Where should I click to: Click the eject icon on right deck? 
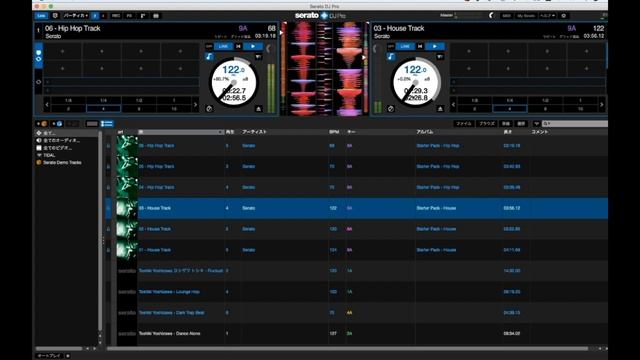coord(440,109)
